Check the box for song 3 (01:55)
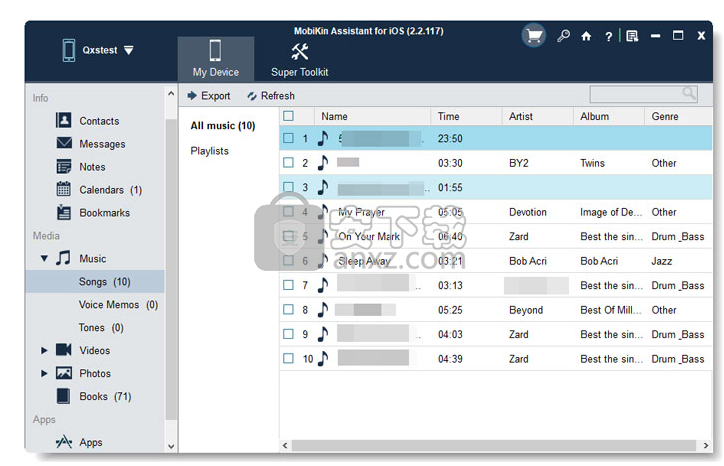The width and height of the screenshot is (724, 466). pyautogui.click(x=289, y=187)
